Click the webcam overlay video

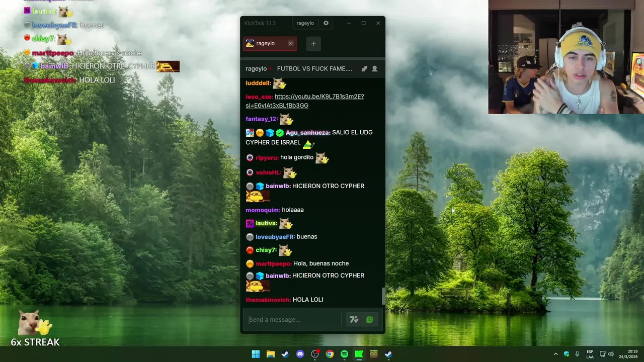pos(566,57)
